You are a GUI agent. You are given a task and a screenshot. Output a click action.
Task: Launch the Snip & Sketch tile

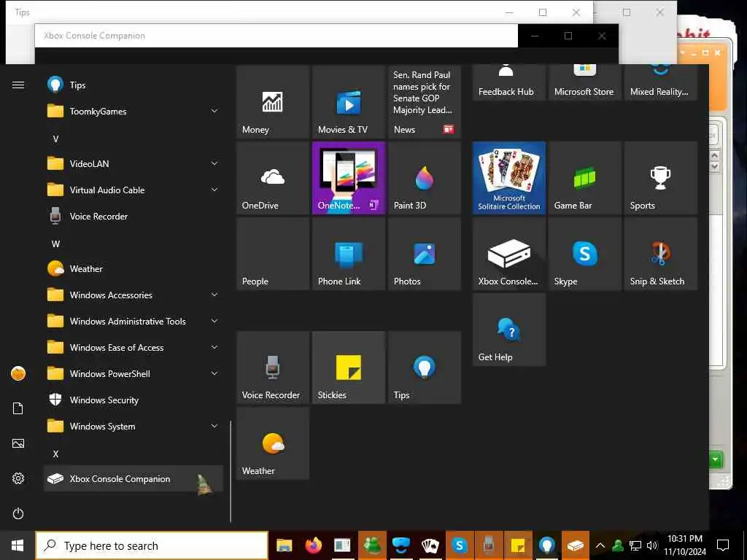660,253
